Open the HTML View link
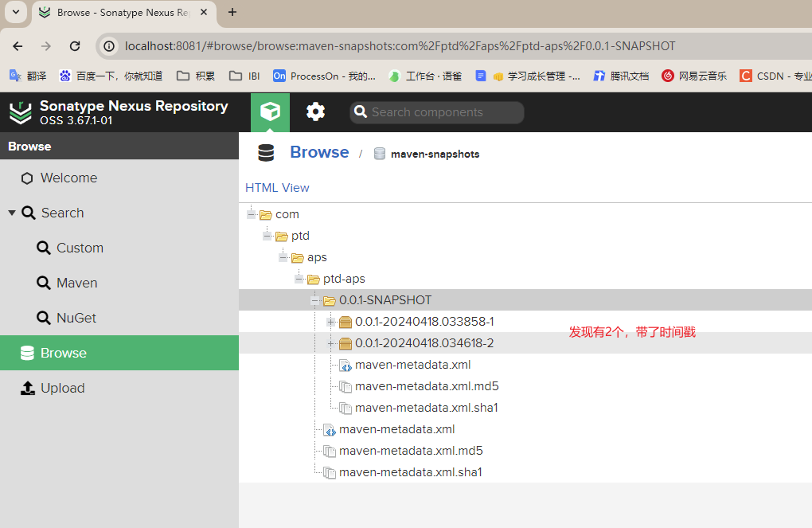 (x=277, y=188)
